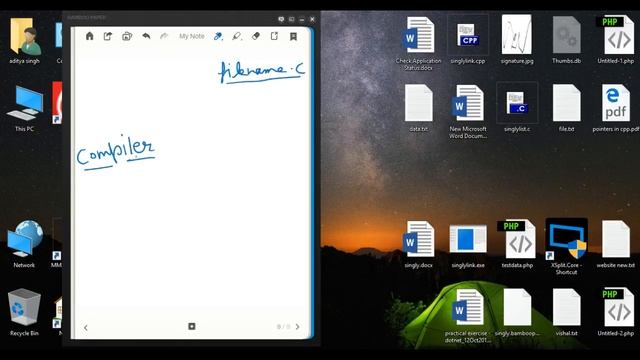Go to Home in Bamboo Paper toolbar

[90, 36]
